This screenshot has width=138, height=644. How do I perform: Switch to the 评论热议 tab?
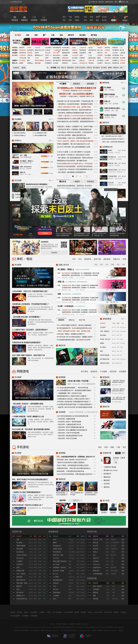[x=90, y=181]
